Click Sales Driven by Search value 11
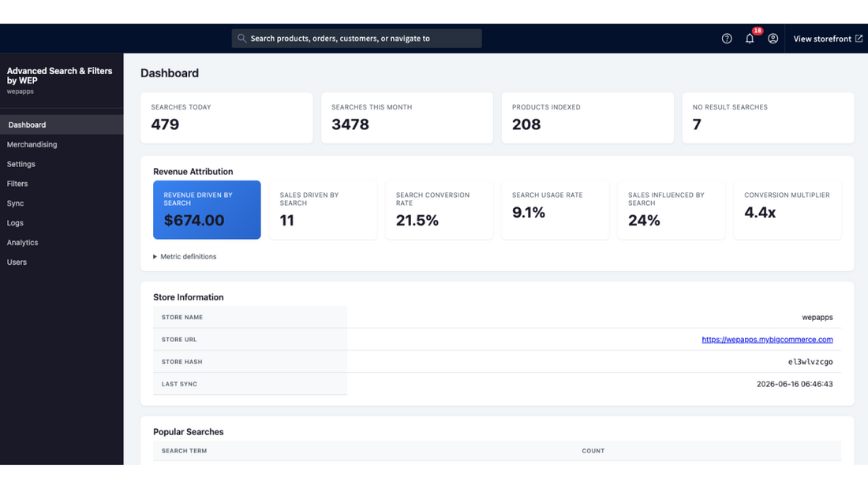 pos(286,220)
